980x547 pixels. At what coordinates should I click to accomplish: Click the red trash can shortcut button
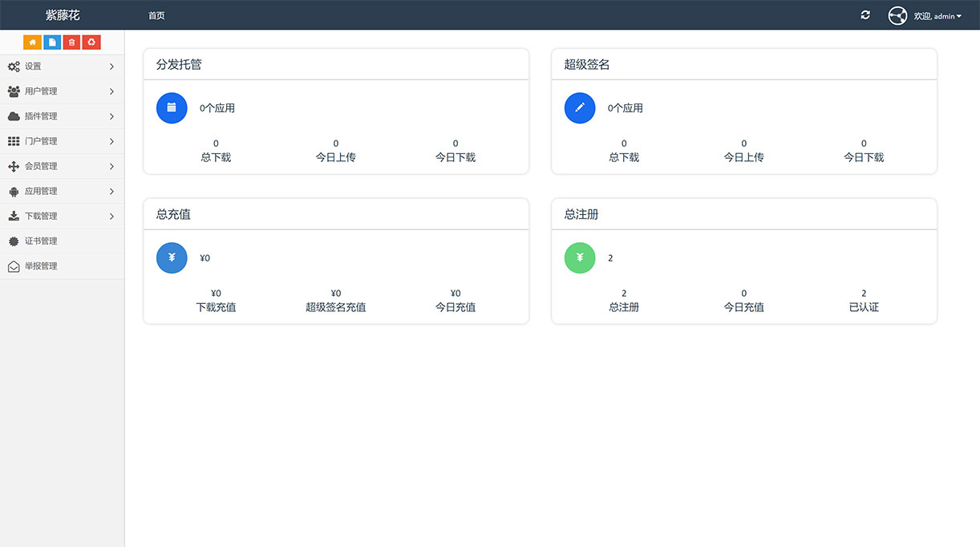(x=72, y=43)
